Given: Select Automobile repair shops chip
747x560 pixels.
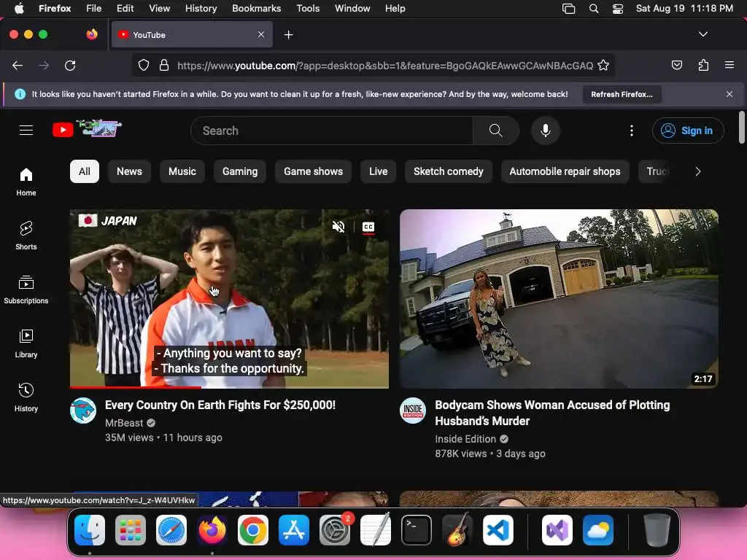Looking at the screenshot, I should tap(565, 171).
